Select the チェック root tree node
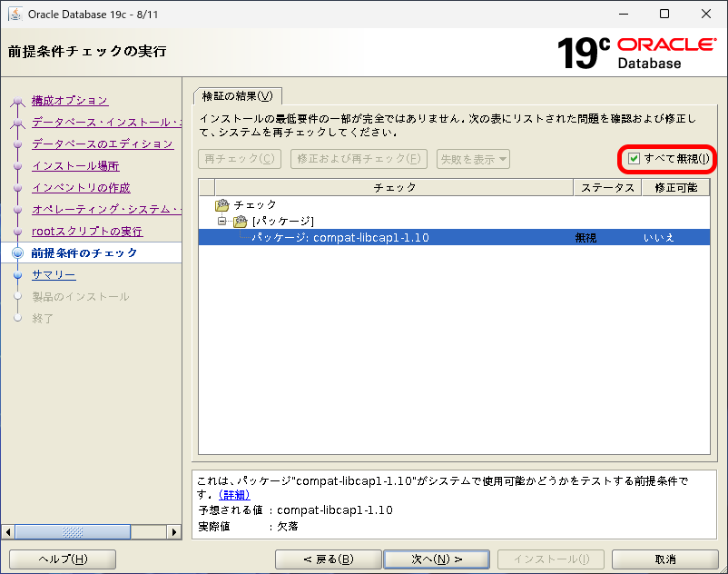The image size is (728, 574). (255, 204)
